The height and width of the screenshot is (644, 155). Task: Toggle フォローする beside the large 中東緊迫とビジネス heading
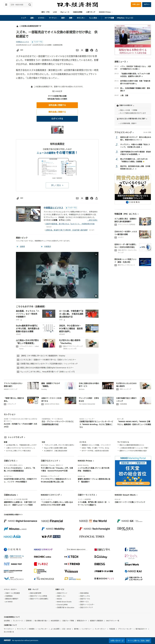click(71, 208)
